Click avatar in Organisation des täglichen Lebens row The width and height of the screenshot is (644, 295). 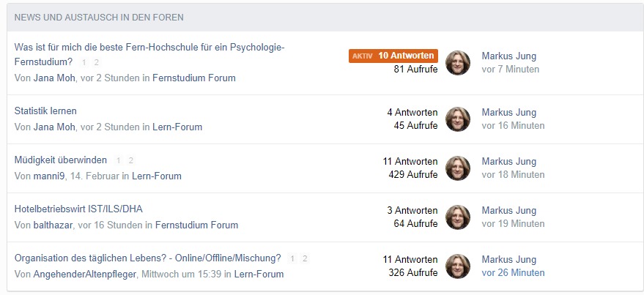click(457, 266)
